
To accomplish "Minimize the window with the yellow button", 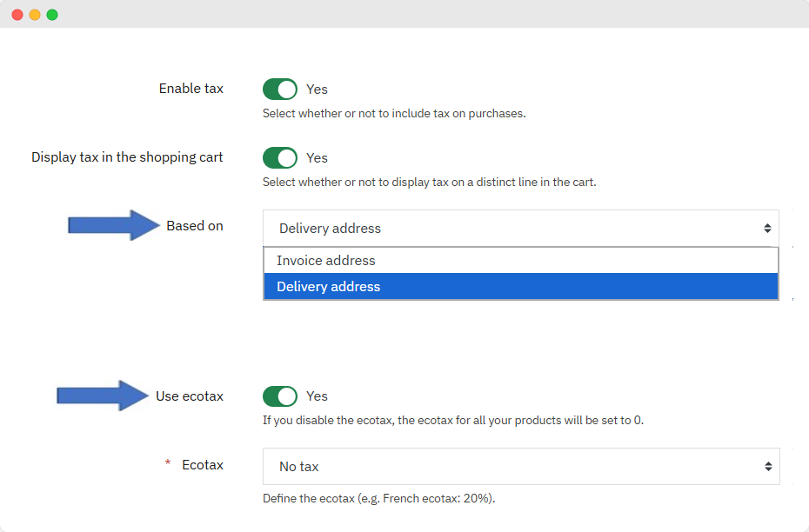I will (x=35, y=15).
